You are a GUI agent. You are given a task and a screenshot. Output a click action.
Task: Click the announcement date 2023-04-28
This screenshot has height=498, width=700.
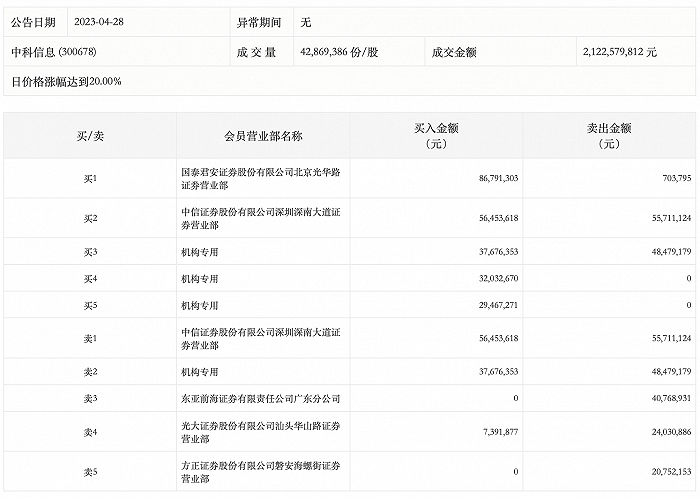(x=101, y=20)
